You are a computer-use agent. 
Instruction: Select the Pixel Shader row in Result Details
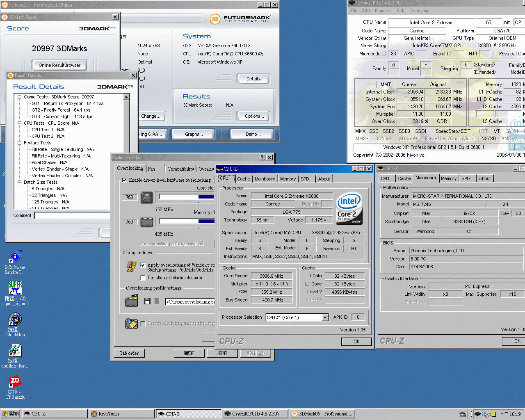tap(50, 162)
